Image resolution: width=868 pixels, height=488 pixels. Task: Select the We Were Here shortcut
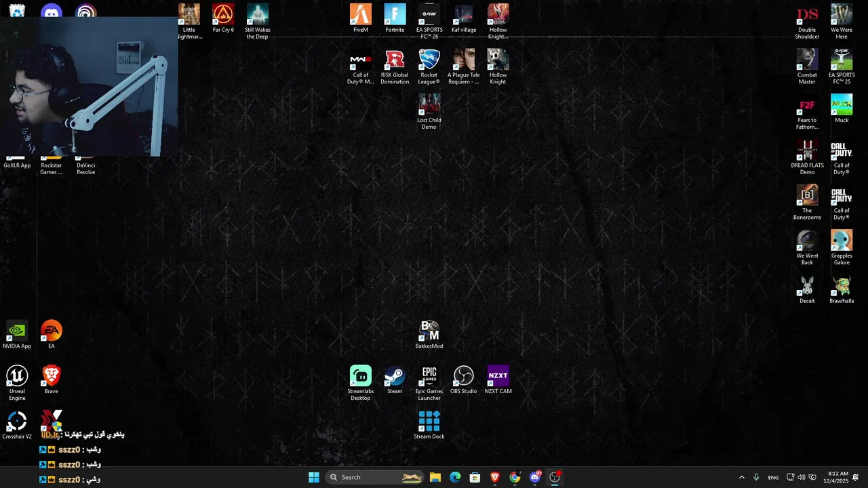tap(842, 22)
